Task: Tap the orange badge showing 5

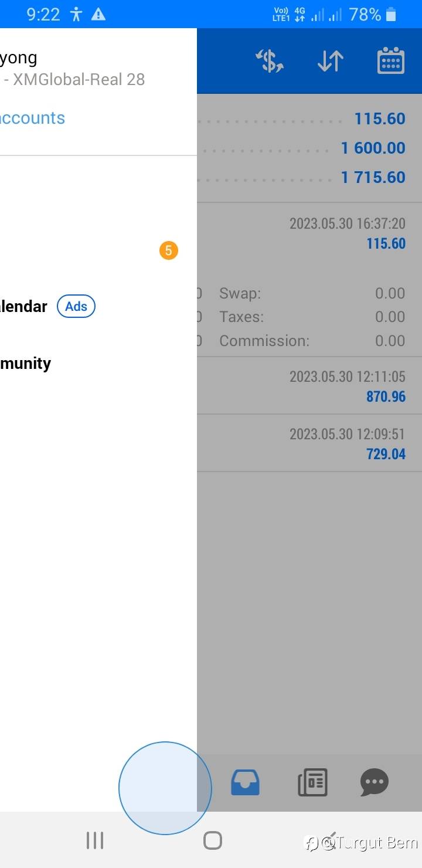Action: [168, 251]
